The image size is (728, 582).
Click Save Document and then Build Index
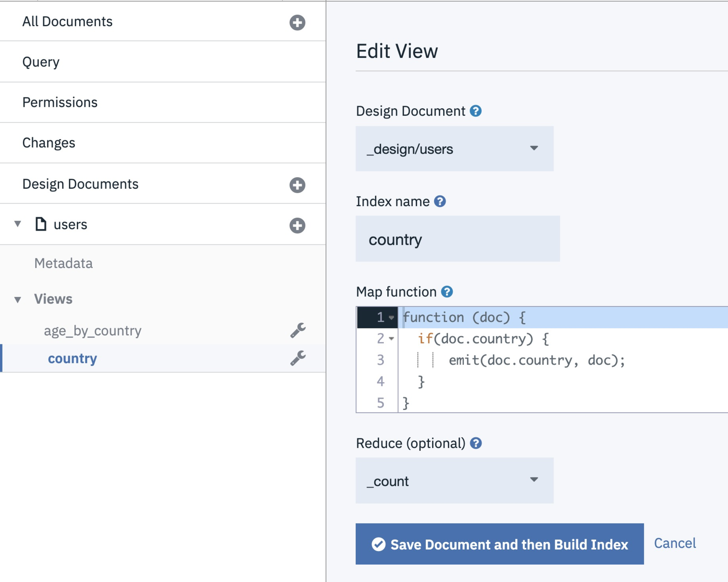click(499, 544)
